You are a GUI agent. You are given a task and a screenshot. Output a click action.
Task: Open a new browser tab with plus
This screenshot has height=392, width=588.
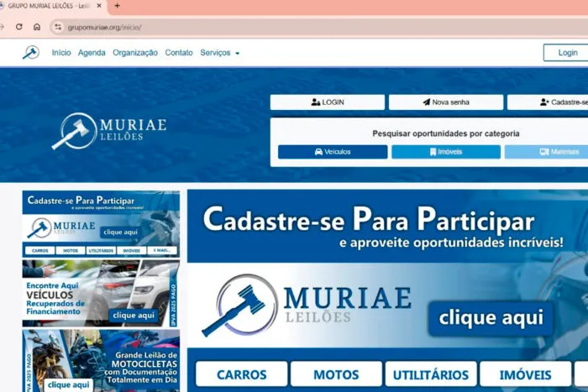pos(117,6)
